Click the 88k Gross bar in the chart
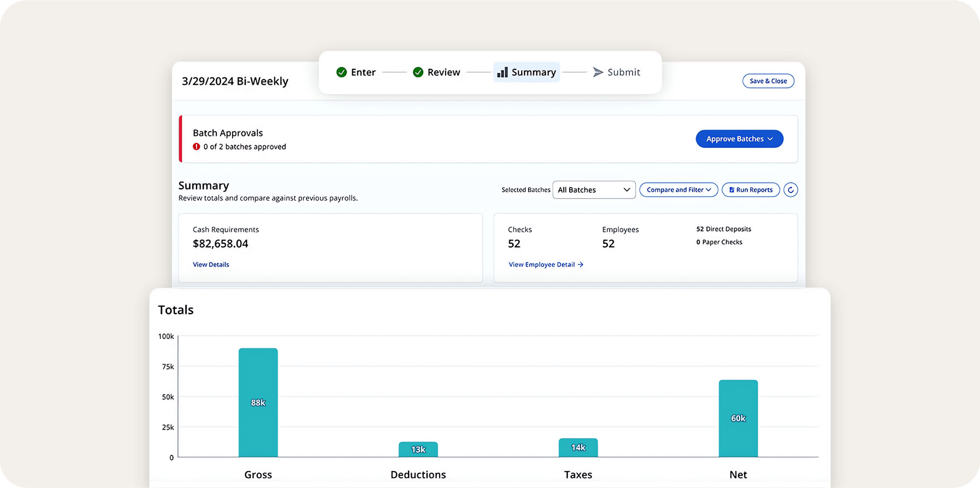Screen dimensions: 980x488 [x=258, y=402]
